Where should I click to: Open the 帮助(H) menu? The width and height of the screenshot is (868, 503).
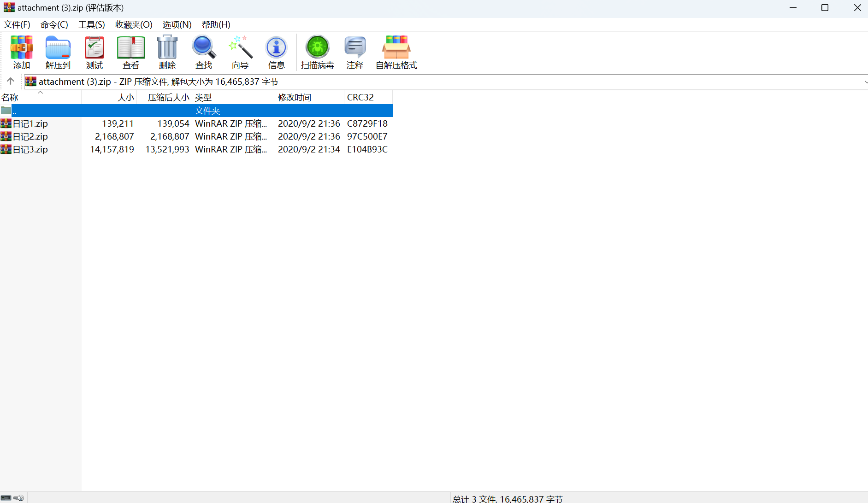click(x=216, y=24)
